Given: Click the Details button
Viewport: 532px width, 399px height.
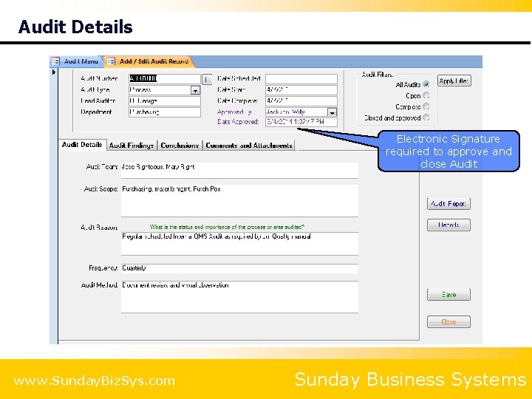Looking at the screenshot, I should click(449, 225).
